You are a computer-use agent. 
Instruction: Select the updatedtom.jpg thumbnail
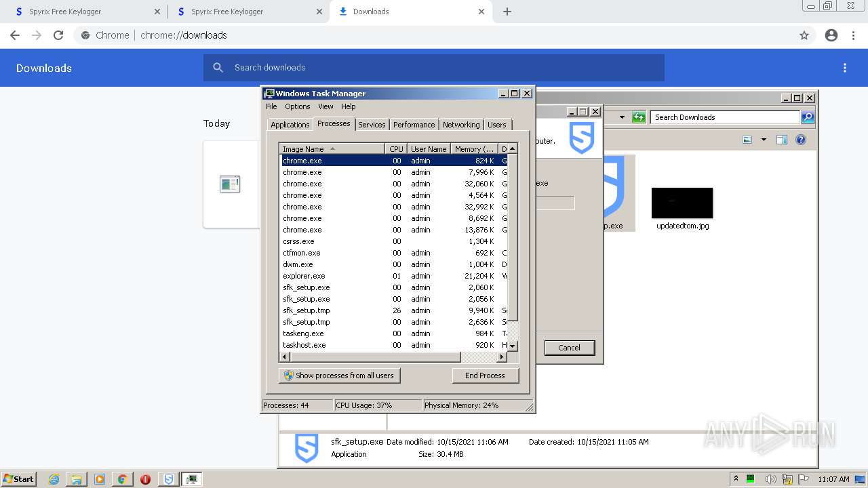click(682, 203)
